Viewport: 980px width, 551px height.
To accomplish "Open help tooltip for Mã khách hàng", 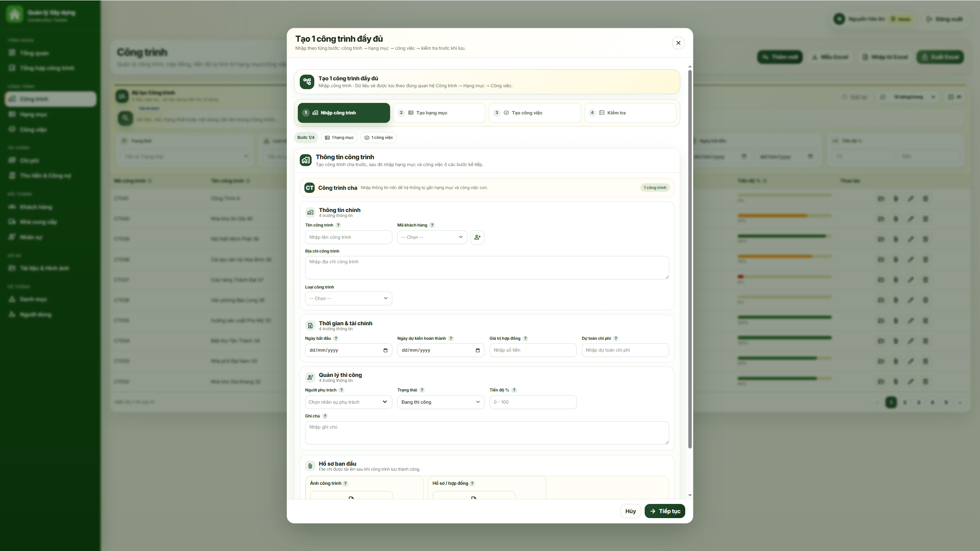I will pos(432,225).
